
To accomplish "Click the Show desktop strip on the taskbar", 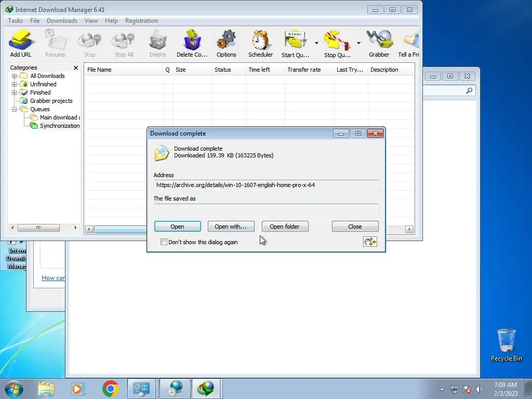I will tap(528, 389).
